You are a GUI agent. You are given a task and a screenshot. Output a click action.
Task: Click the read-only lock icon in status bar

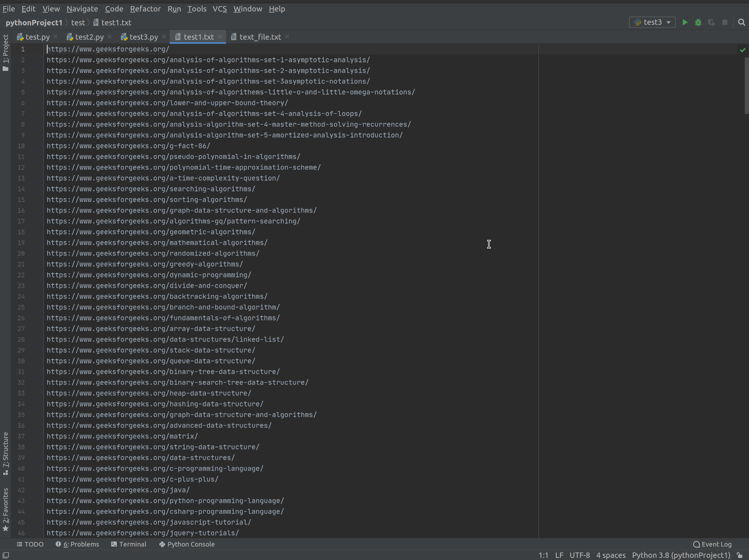(x=740, y=555)
